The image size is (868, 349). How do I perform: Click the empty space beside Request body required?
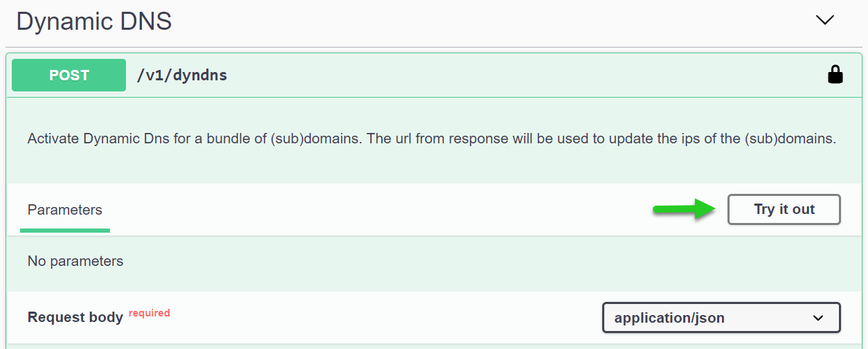(381, 317)
